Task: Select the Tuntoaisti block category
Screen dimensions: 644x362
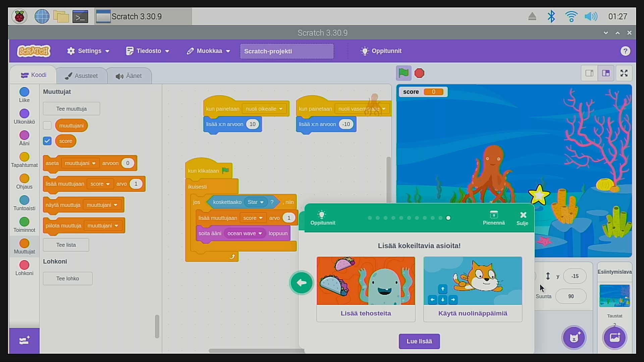Action: pyautogui.click(x=24, y=203)
